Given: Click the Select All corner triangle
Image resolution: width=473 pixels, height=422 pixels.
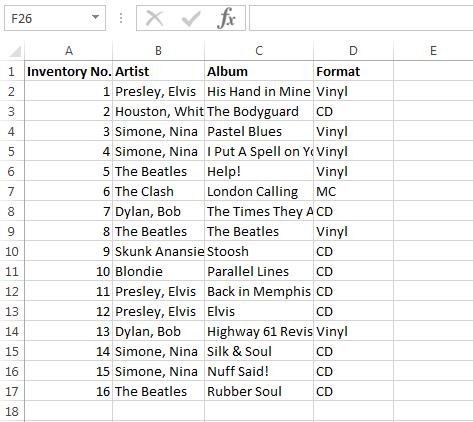Looking at the screenshot, I should (15, 51).
